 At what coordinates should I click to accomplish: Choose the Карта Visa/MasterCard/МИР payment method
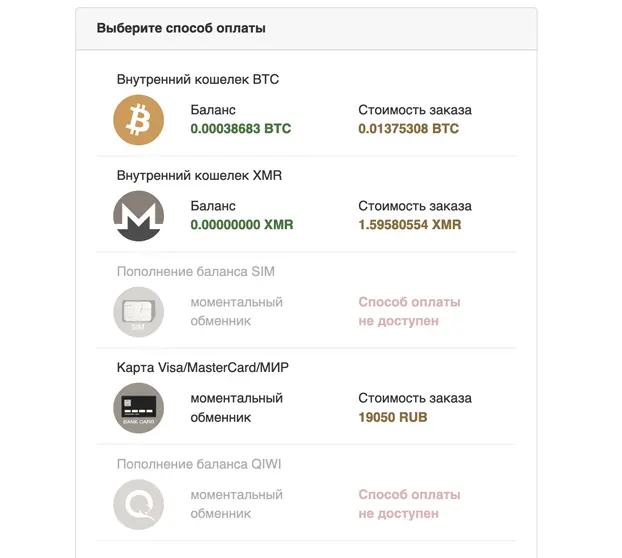pos(306,397)
